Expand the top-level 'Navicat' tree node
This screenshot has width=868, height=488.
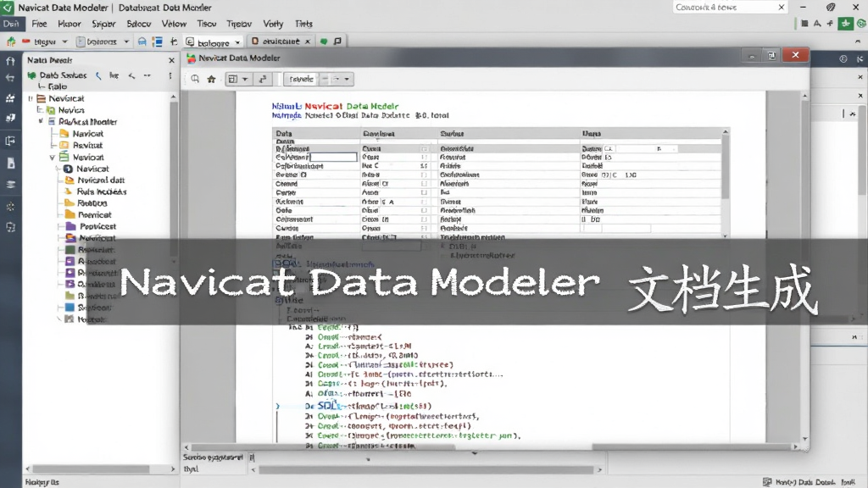[31, 98]
